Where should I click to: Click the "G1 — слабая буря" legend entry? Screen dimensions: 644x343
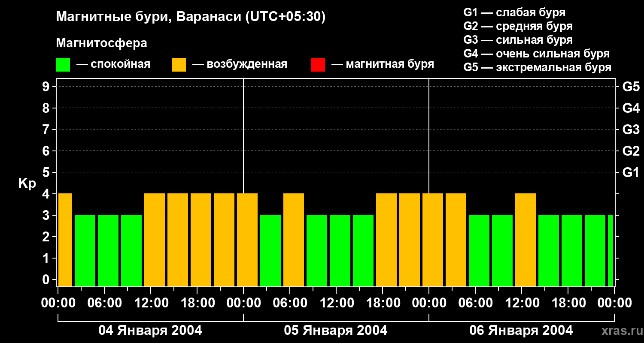(x=514, y=12)
